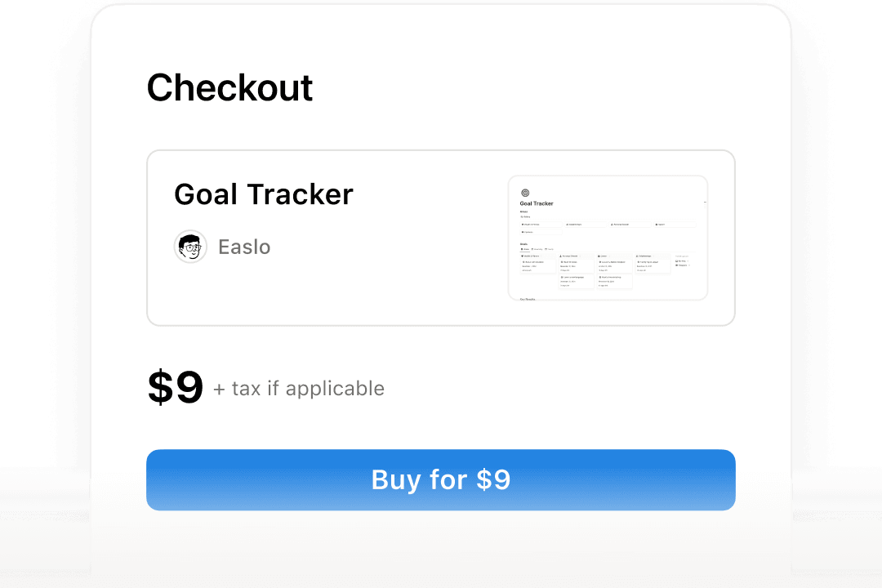Click the Goal Tracker product title
This screenshot has height=588, width=882.
tap(264, 194)
